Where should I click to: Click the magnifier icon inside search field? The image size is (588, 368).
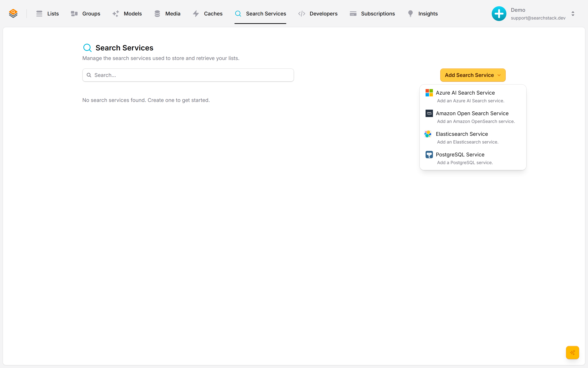(89, 75)
